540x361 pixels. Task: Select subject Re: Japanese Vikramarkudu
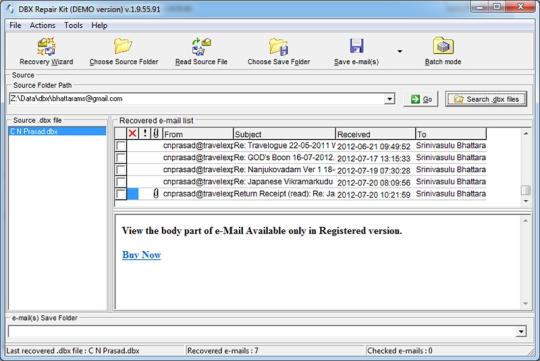(x=283, y=182)
